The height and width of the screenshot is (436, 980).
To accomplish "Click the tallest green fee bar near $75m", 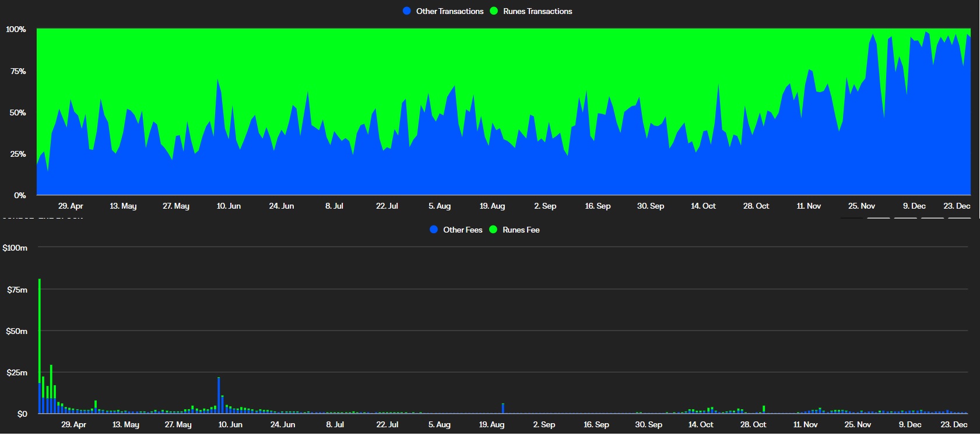I will pyautogui.click(x=40, y=326).
